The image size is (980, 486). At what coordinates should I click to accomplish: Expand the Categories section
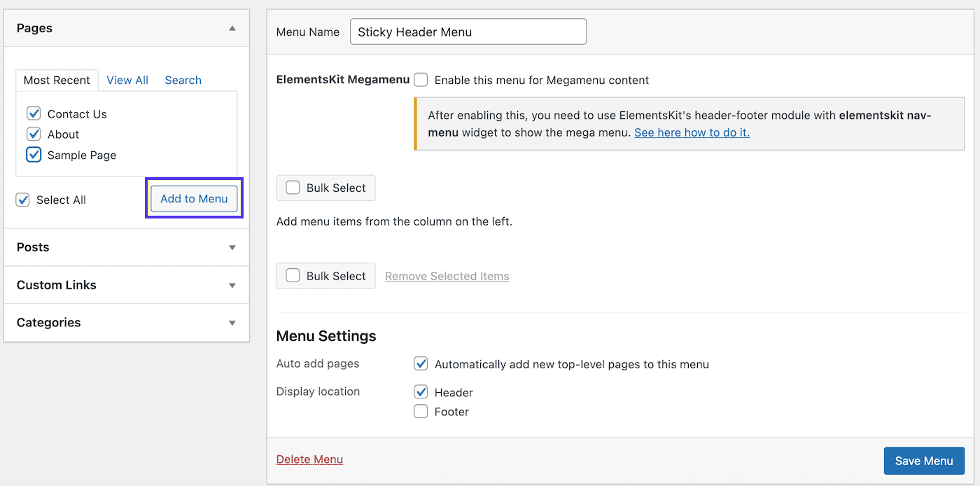pyautogui.click(x=232, y=323)
